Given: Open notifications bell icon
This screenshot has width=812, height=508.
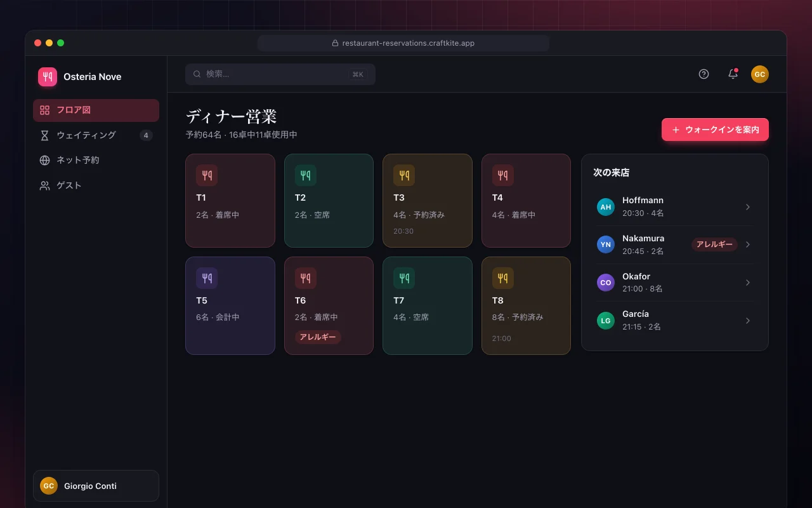Looking at the screenshot, I should [733, 74].
